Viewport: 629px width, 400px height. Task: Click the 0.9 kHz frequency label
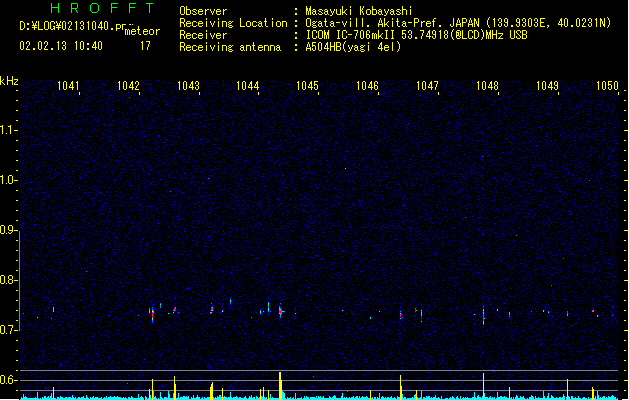click(x=8, y=230)
